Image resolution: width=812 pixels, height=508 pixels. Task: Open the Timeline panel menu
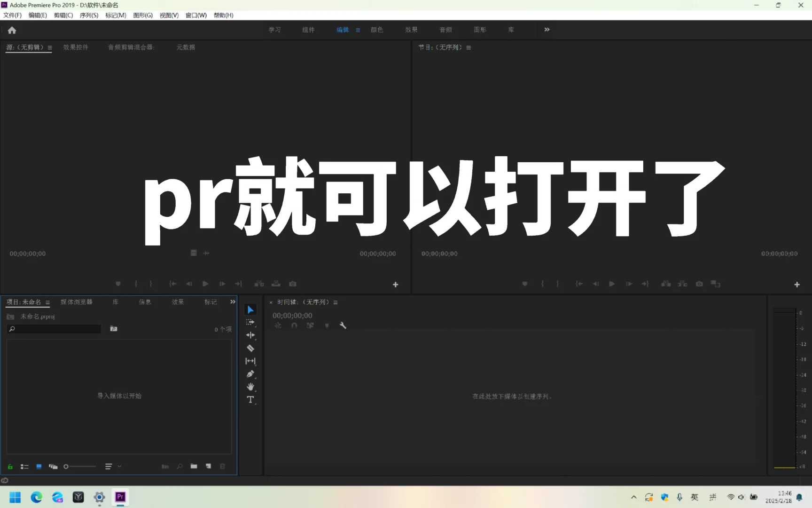(x=336, y=302)
